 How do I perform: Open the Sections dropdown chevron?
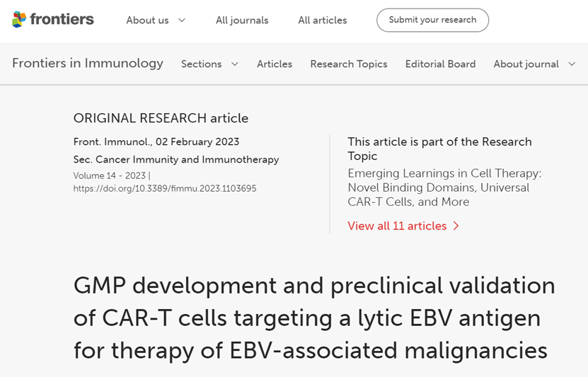tap(235, 64)
